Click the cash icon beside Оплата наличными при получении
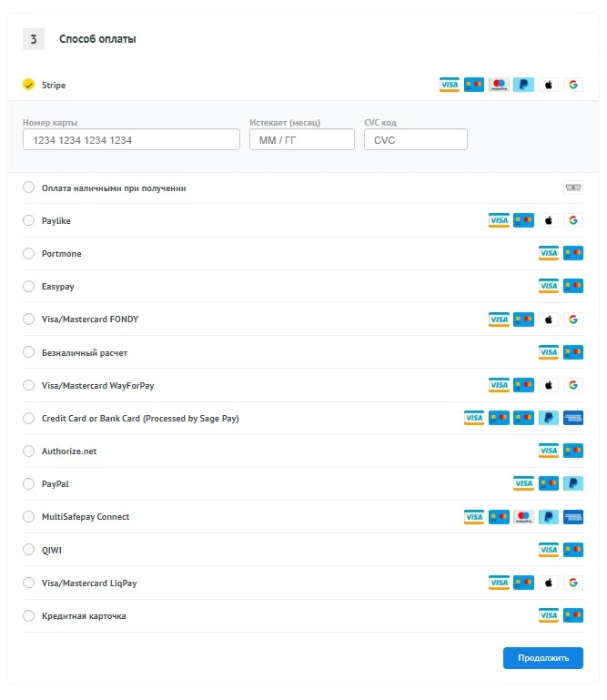The height and width of the screenshot is (700, 607). [572, 188]
